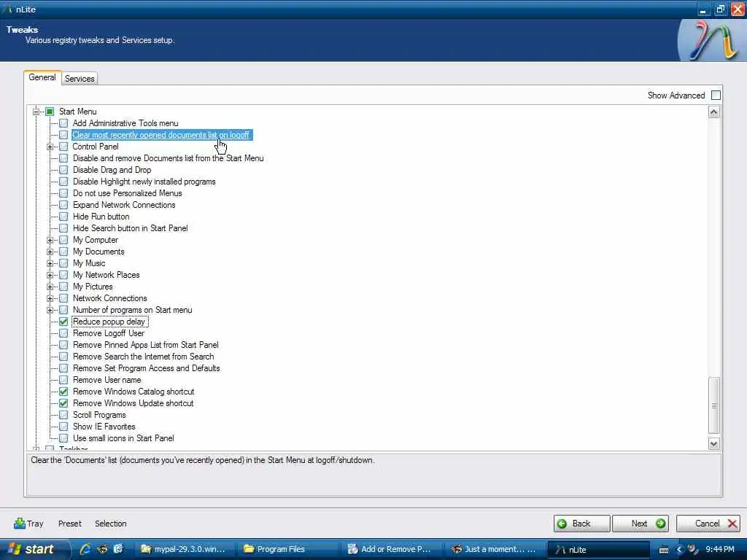
Task: Select Disable Highlight newly installed programs
Action: tap(144, 182)
